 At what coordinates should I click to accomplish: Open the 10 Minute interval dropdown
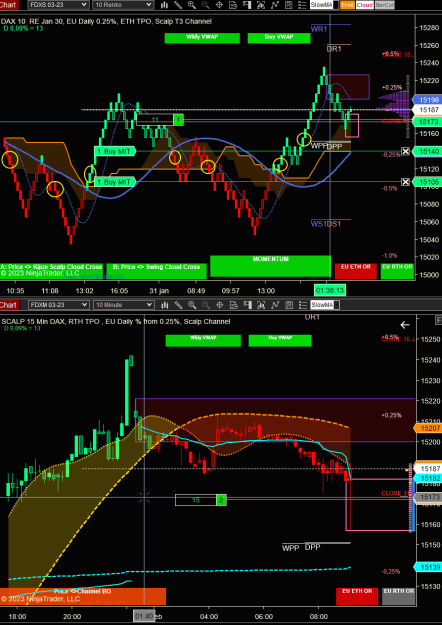124,305
